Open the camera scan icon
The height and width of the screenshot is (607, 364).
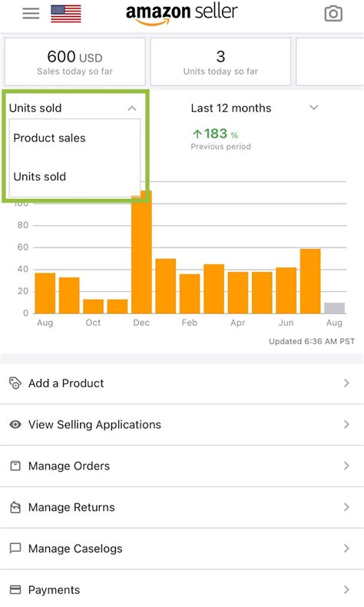point(333,14)
